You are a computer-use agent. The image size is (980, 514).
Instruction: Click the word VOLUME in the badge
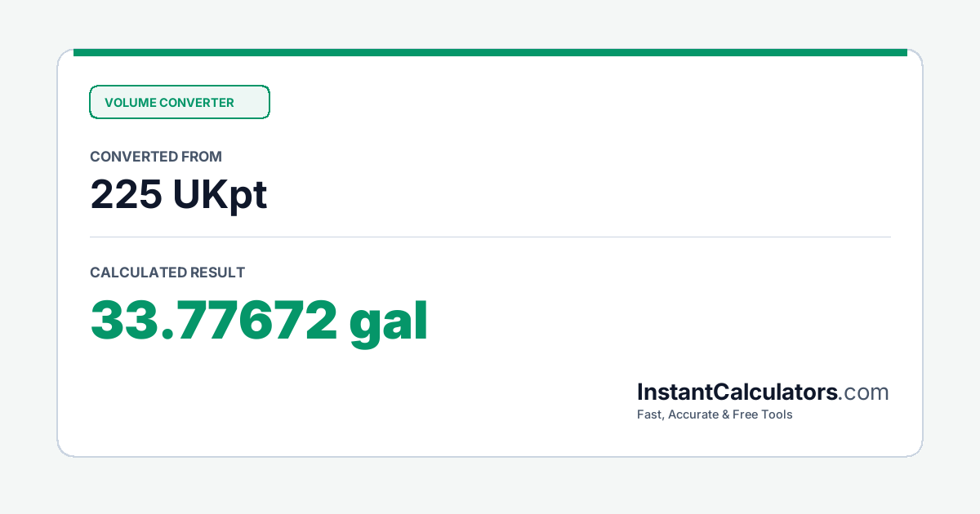click(130, 103)
